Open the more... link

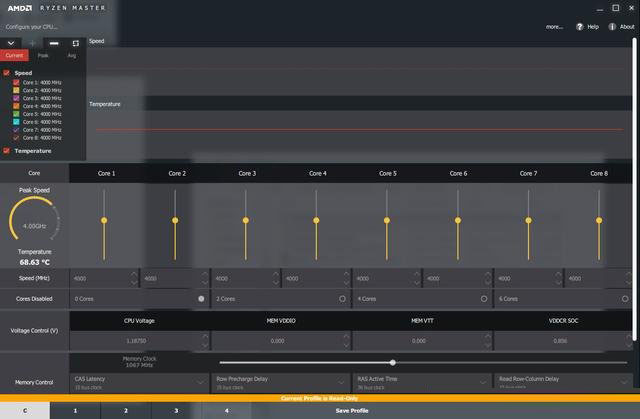click(x=554, y=27)
